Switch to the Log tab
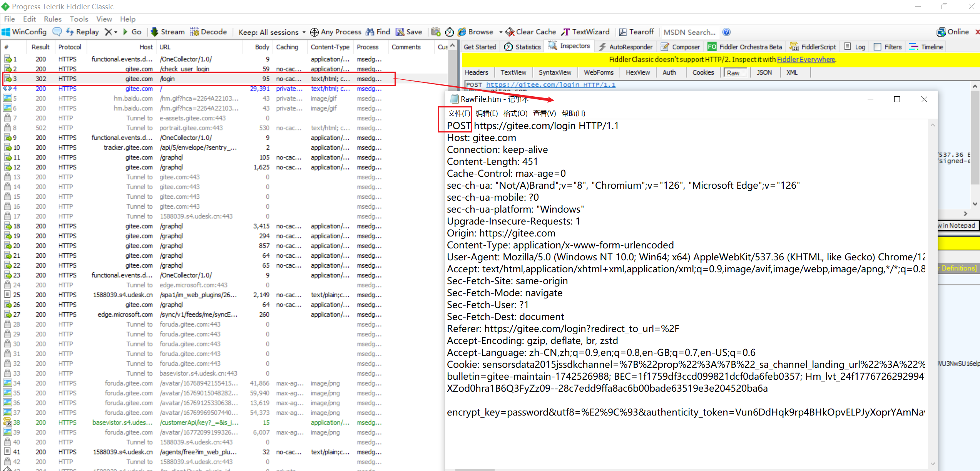980x471 pixels. point(855,47)
